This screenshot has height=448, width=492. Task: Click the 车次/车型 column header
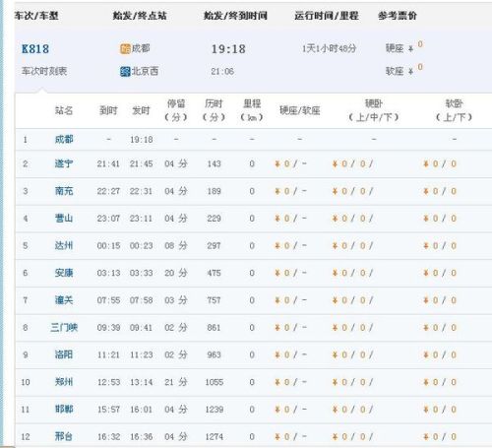36,16
